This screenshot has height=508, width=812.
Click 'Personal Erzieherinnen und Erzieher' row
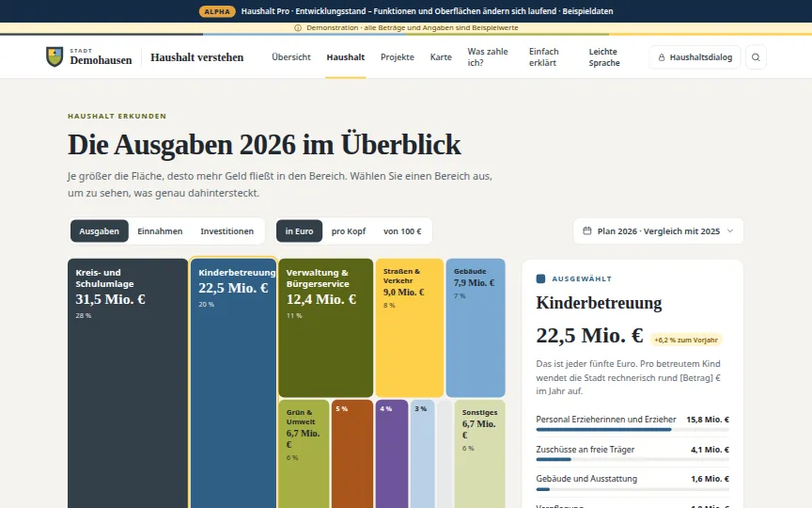coord(632,423)
